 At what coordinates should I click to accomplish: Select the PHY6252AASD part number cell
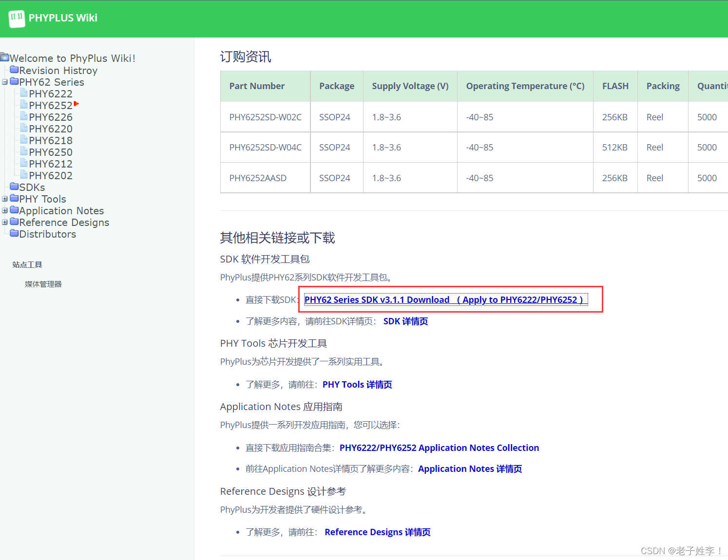tap(266, 178)
